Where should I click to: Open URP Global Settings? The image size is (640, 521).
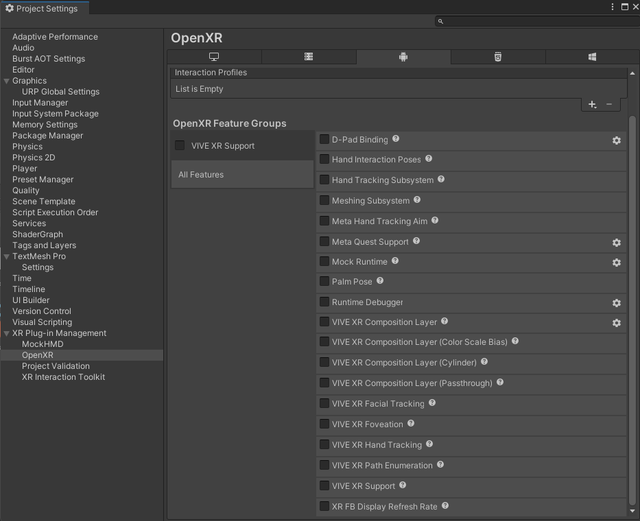[x=60, y=92]
